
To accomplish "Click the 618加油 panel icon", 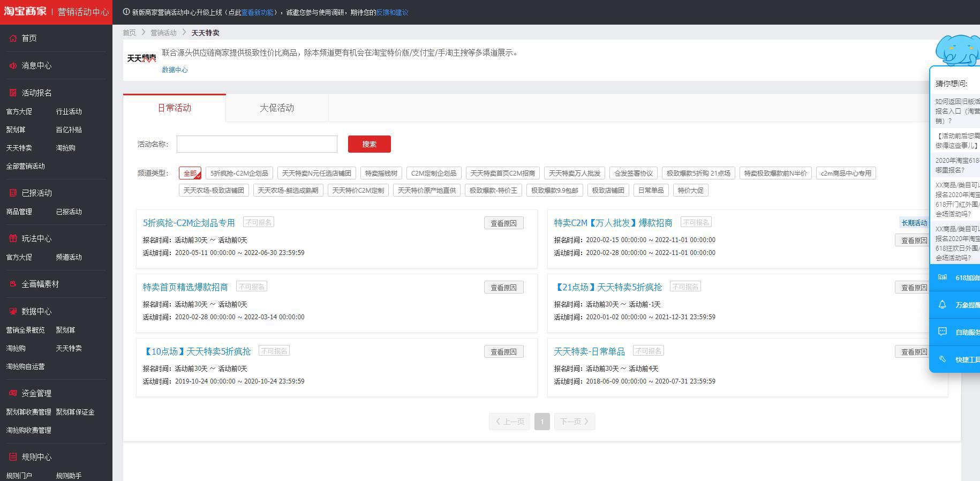I will pyautogui.click(x=943, y=277).
